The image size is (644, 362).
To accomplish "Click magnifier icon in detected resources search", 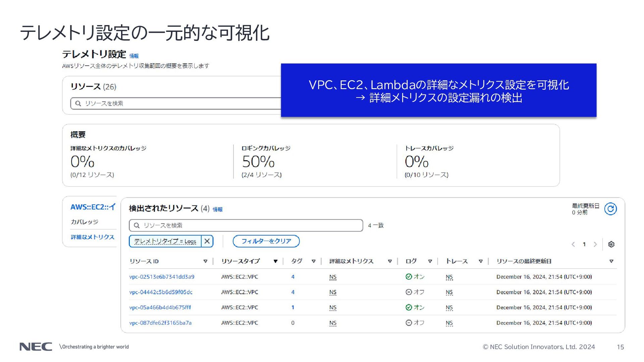I will click(137, 225).
